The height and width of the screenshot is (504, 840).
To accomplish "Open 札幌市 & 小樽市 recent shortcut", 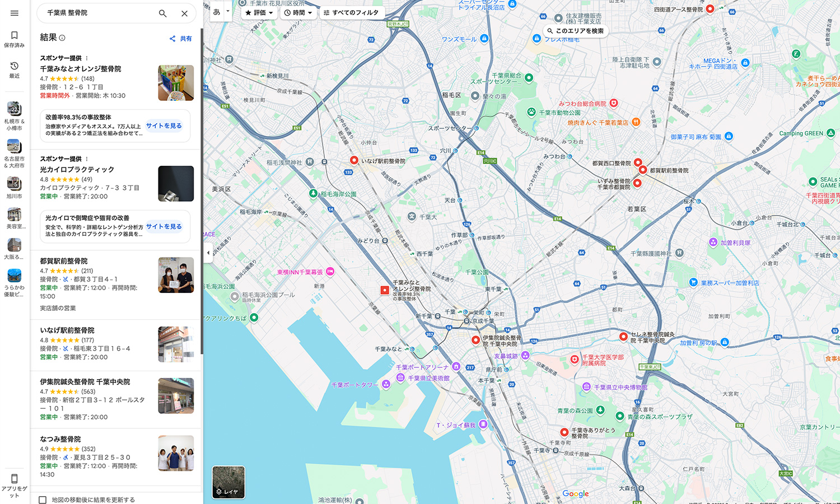I will click(x=15, y=116).
